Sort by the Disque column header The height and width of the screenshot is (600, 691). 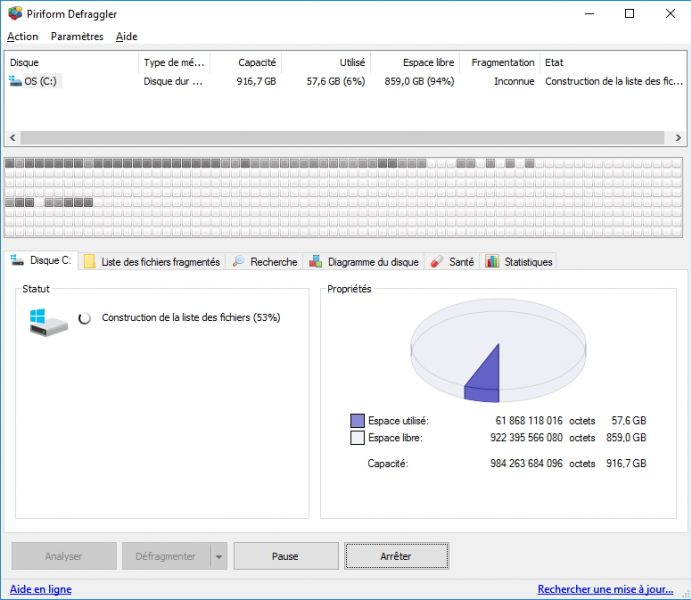(71, 63)
